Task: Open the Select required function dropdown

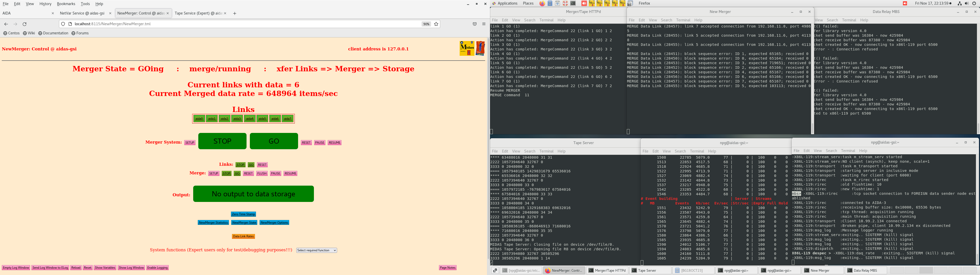Action: 316,250
